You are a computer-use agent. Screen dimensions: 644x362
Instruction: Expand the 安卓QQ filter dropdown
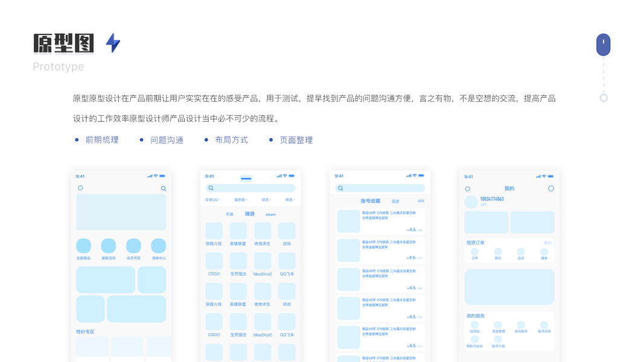click(212, 200)
